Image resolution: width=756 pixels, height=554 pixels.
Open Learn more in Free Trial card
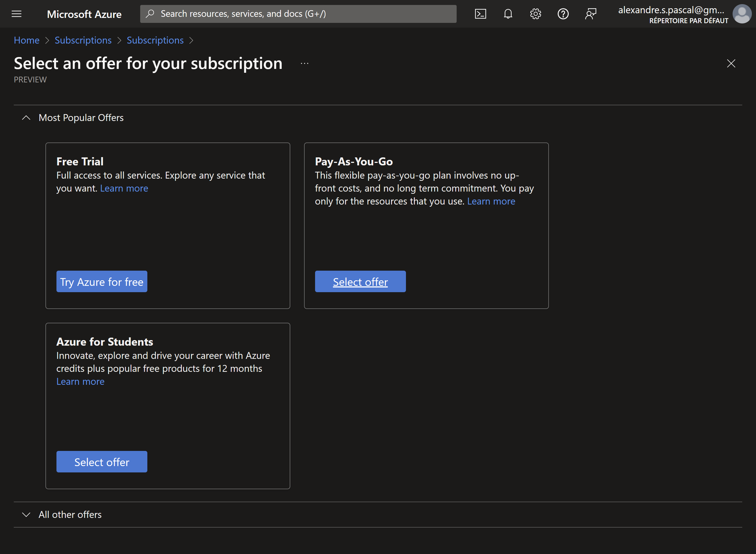click(124, 189)
